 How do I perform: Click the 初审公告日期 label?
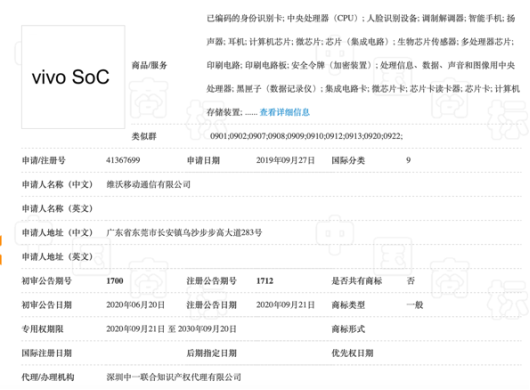(47, 305)
